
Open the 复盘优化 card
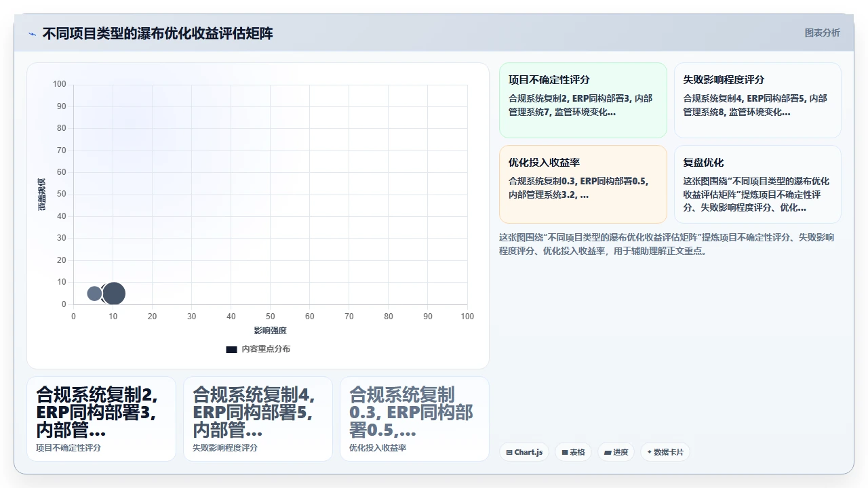[757, 184]
